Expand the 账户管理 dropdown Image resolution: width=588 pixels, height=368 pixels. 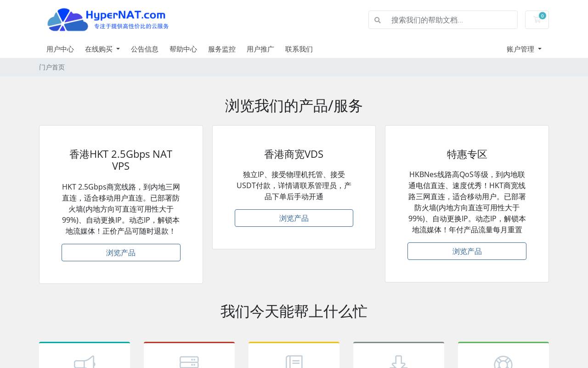524,49
